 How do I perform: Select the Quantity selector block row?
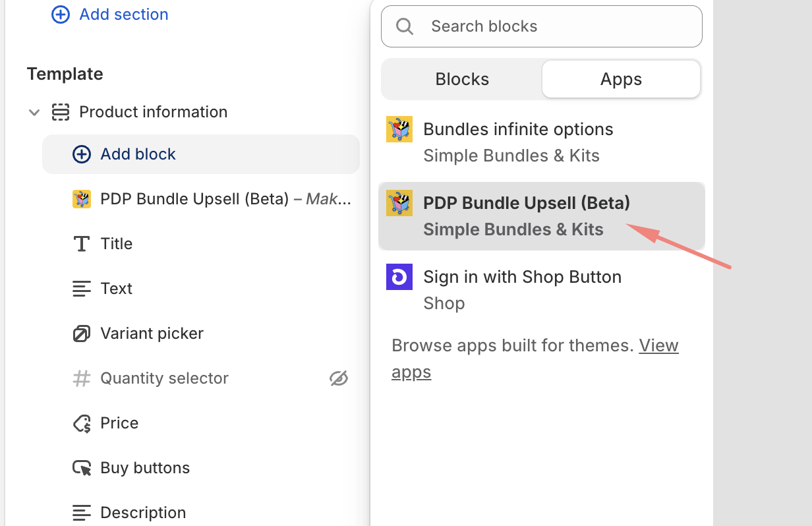click(201, 378)
